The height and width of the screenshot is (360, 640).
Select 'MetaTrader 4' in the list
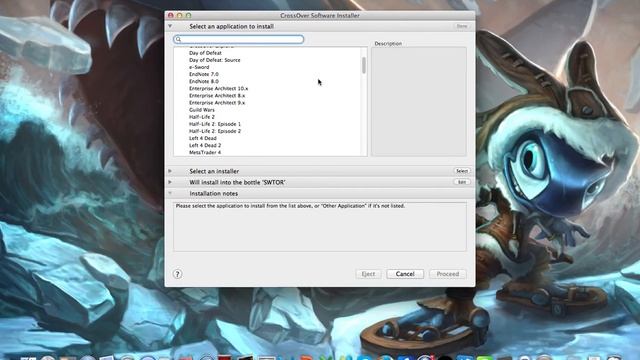(205, 152)
